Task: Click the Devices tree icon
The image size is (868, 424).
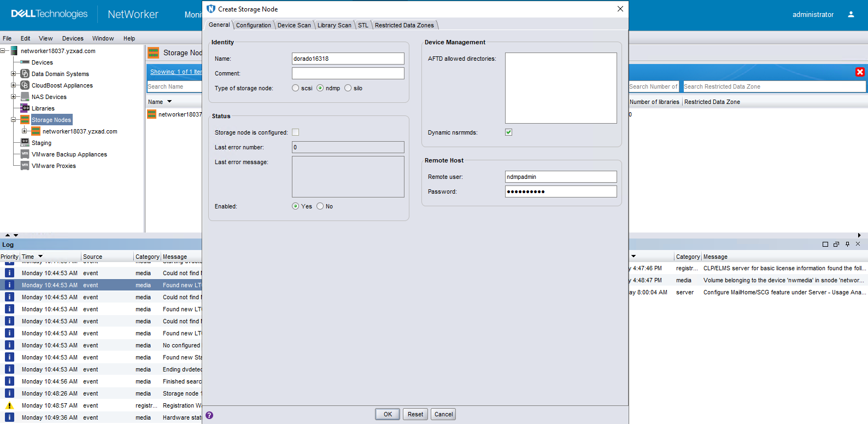Action: [25, 62]
